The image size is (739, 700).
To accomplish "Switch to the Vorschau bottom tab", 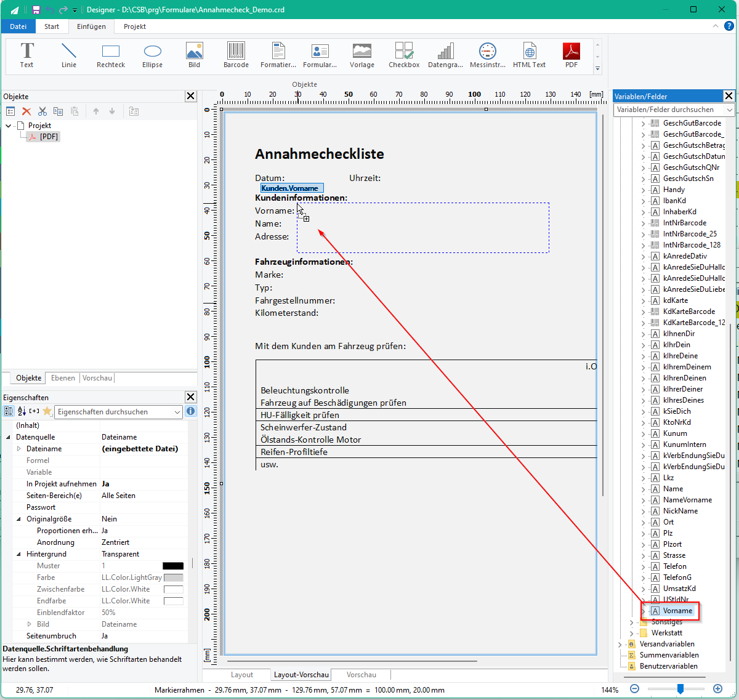I will [361, 675].
